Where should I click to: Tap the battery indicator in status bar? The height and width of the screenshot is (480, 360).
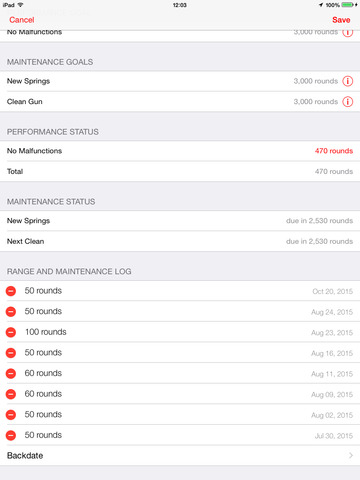pos(347,5)
